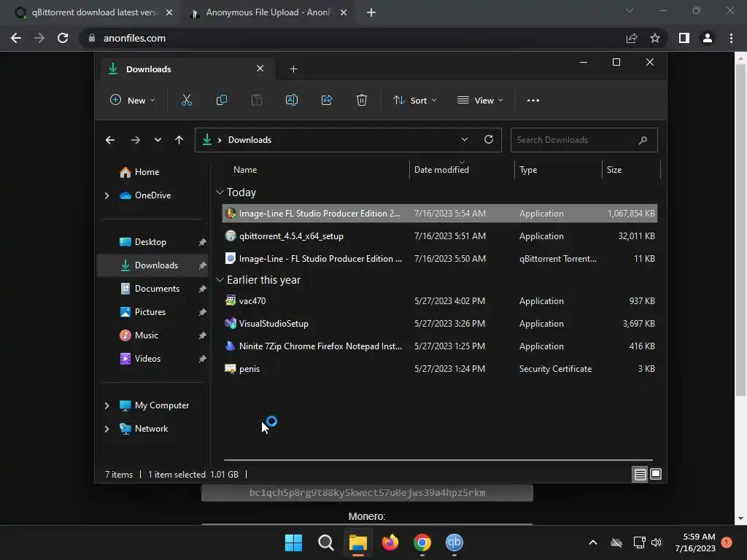The image size is (747, 560).
Task: Refresh the Downloads folder
Action: click(x=488, y=139)
